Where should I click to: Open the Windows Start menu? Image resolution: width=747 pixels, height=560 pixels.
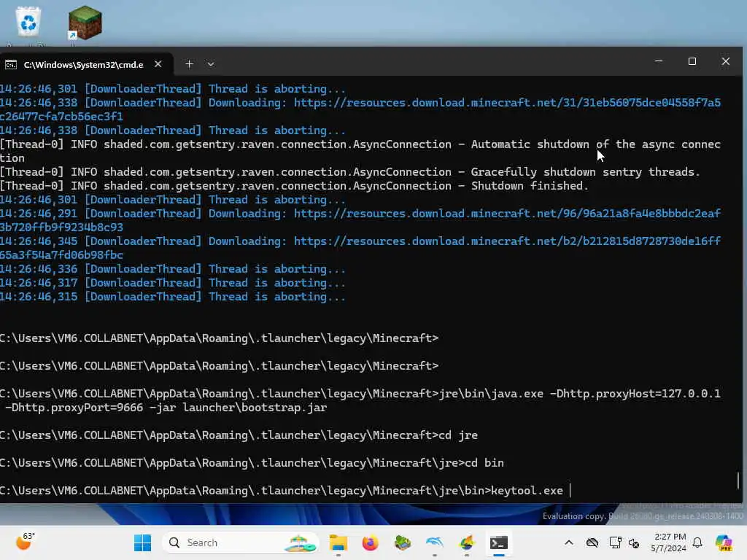point(142,542)
